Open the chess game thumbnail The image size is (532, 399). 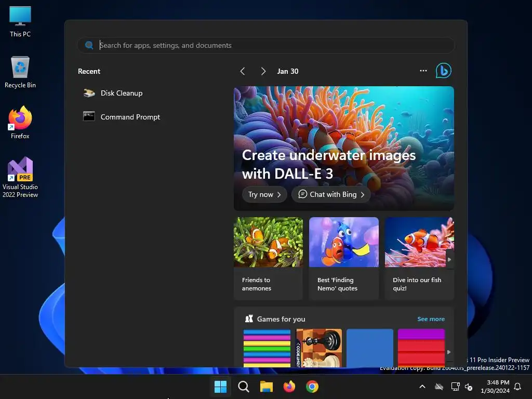[x=319, y=348]
